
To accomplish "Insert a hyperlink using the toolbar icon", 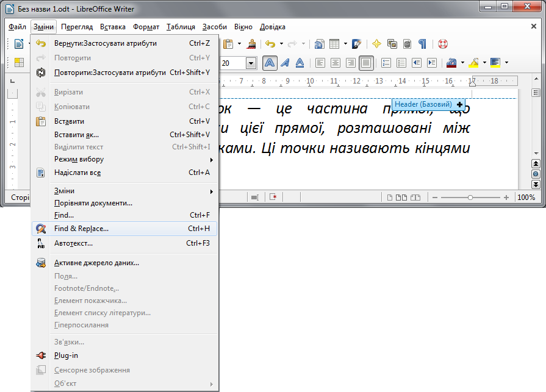I will tap(319, 44).
